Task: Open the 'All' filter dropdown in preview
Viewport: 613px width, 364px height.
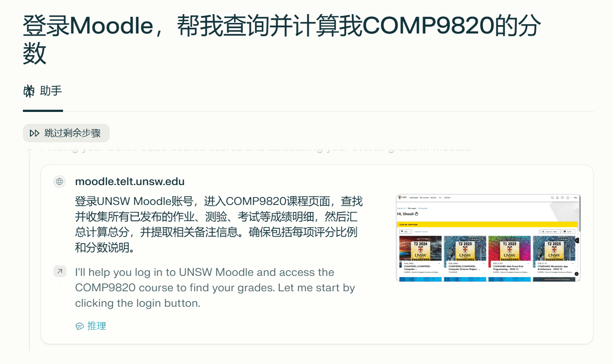Action: click(x=405, y=231)
